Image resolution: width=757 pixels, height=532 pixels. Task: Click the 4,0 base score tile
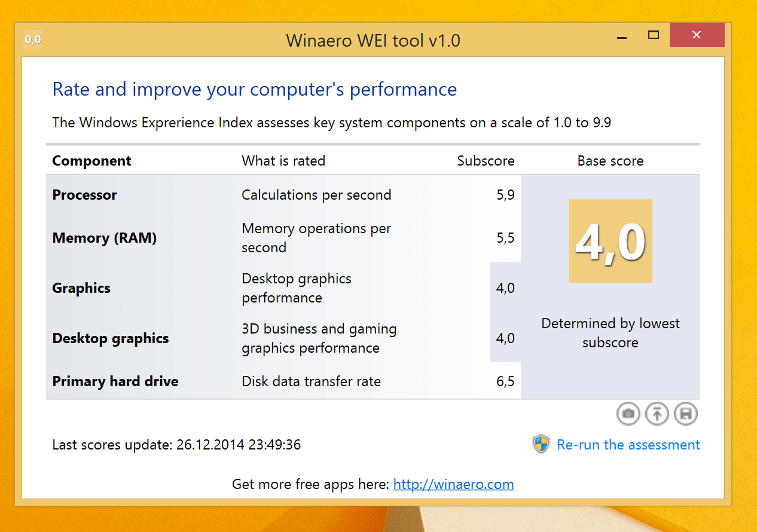(610, 241)
